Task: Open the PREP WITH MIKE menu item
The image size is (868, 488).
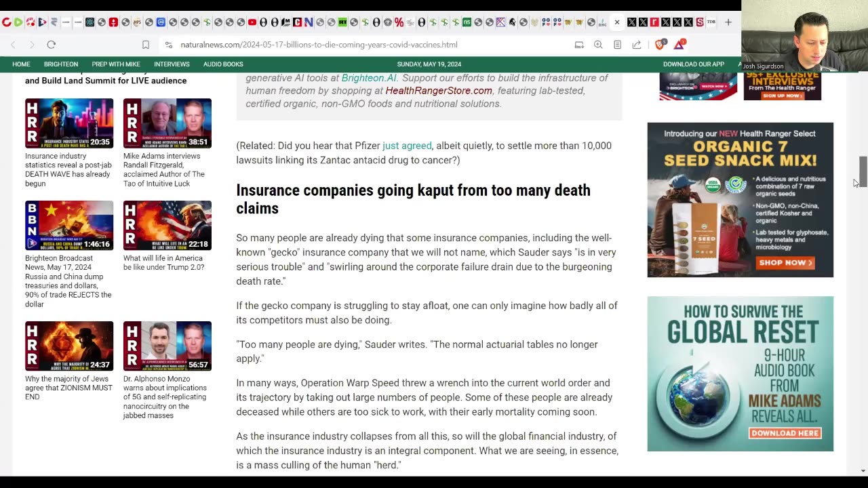Action: click(116, 64)
